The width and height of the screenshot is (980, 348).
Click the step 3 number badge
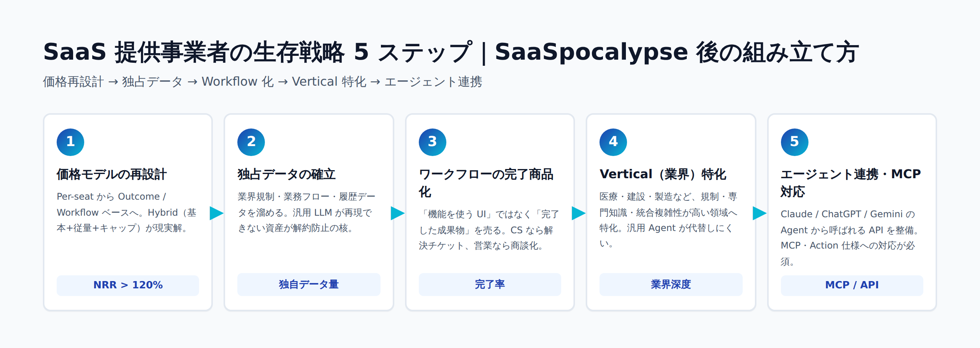(x=433, y=142)
